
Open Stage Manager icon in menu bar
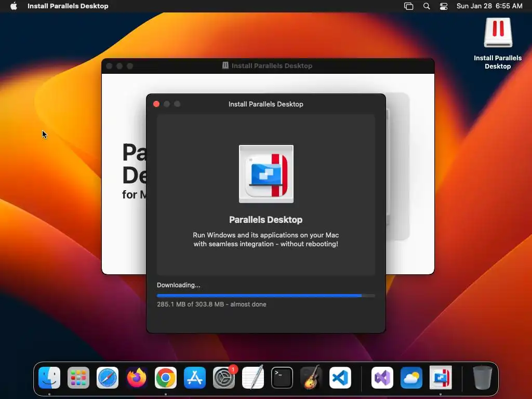(x=408, y=6)
